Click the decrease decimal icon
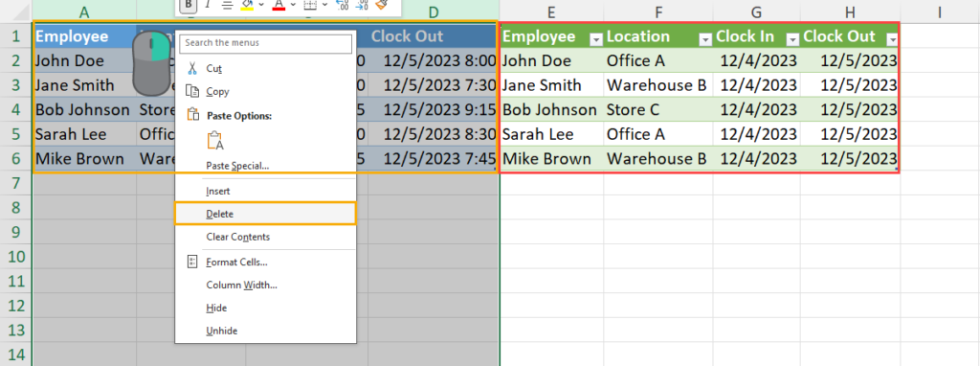The image size is (980, 366). pos(362,5)
